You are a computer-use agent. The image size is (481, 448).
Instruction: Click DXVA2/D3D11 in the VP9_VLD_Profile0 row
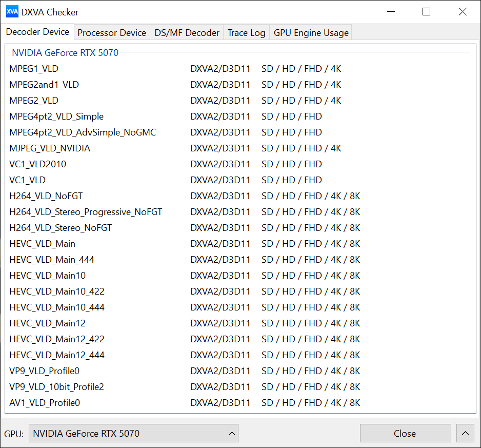point(221,371)
